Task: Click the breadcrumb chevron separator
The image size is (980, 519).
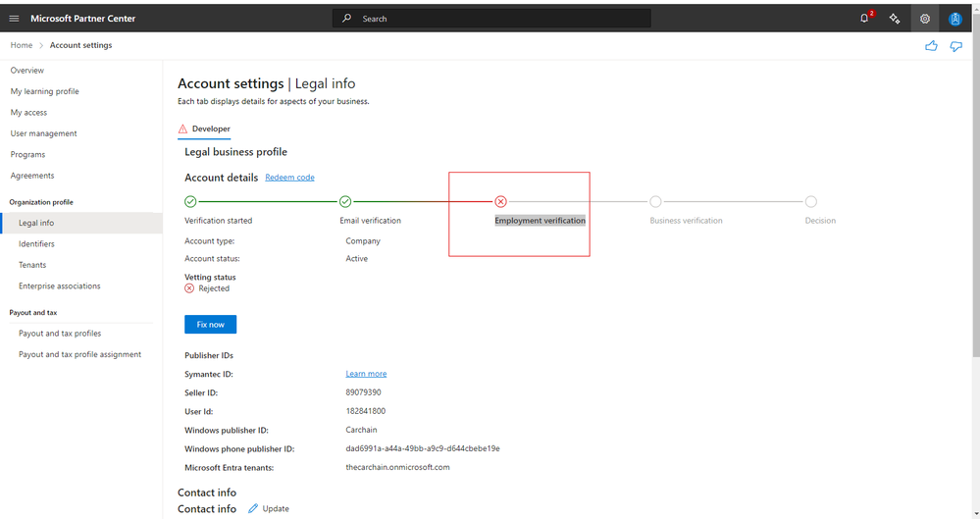Action: click(41, 45)
